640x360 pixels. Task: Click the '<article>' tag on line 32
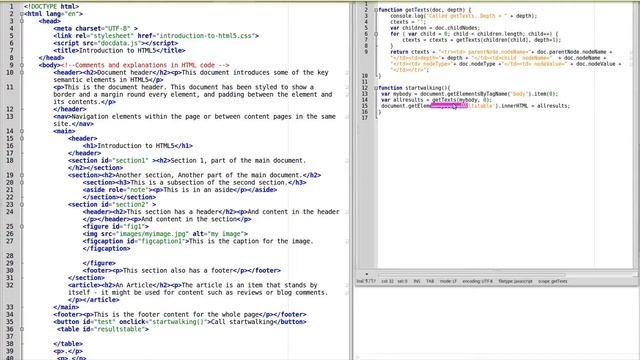point(84,286)
